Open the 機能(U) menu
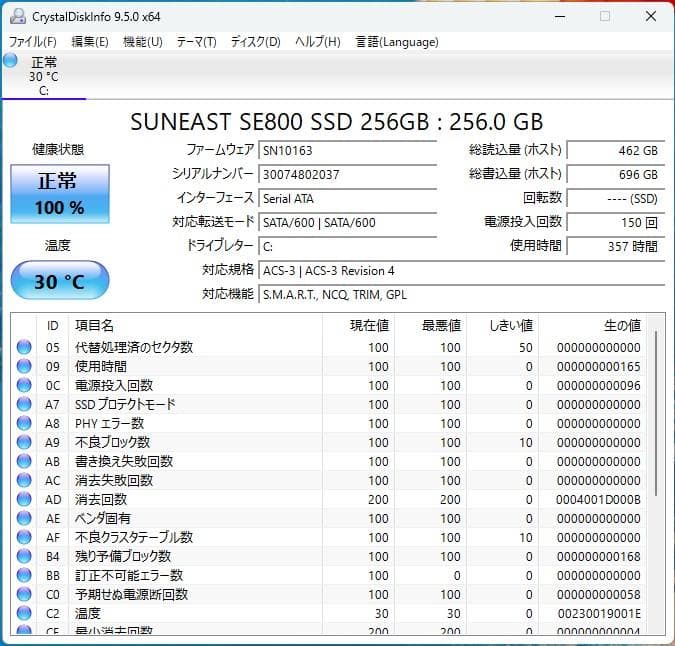The height and width of the screenshot is (646, 675). pos(142,42)
